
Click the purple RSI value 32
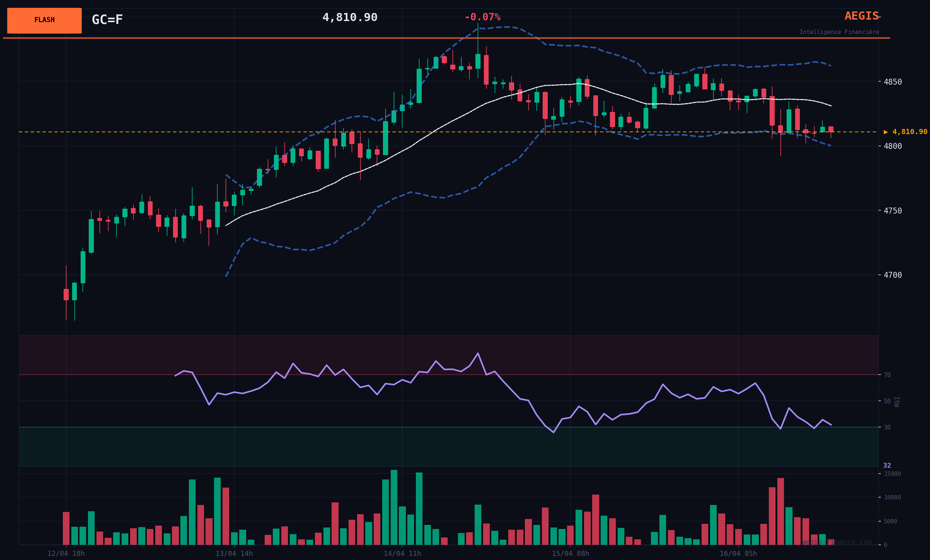click(887, 465)
